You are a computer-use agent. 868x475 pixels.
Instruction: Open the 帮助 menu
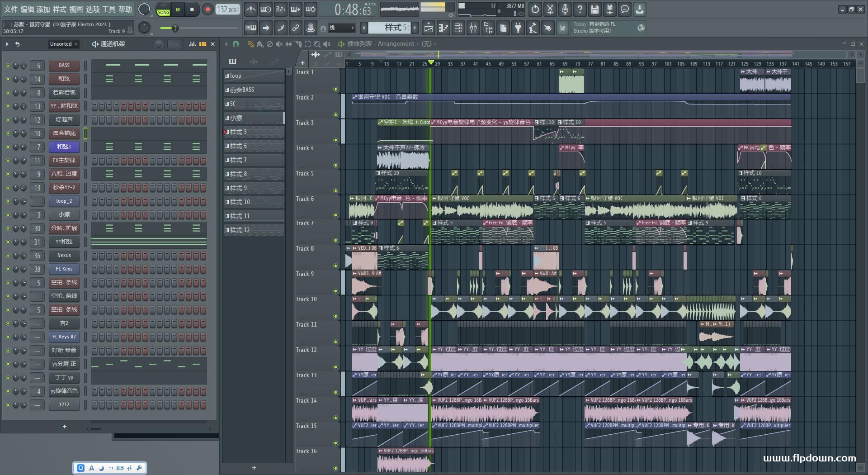pyautogui.click(x=125, y=9)
